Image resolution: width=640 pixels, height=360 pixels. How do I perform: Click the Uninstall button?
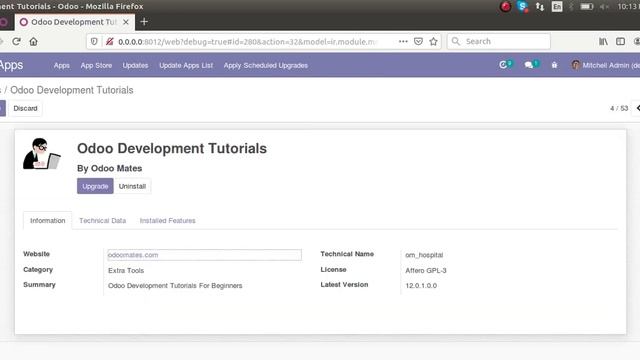pos(132,186)
